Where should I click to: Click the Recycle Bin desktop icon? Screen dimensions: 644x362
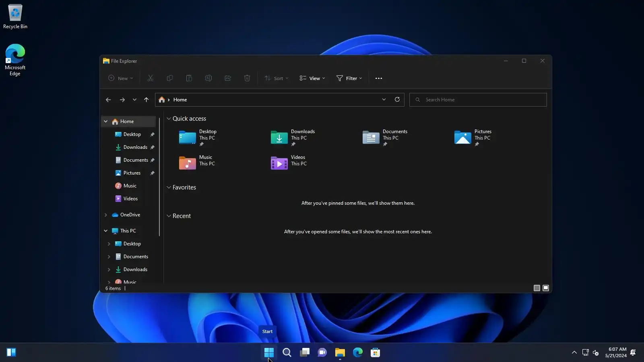click(x=15, y=17)
